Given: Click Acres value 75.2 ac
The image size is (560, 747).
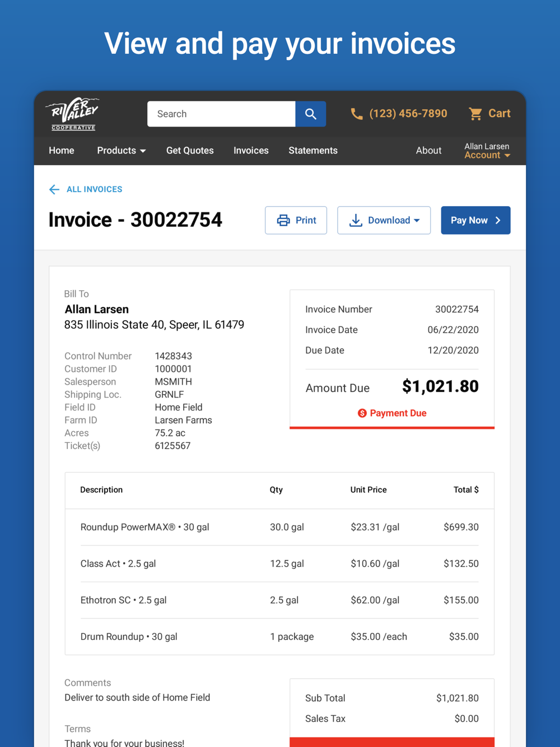Looking at the screenshot, I should point(170,433).
